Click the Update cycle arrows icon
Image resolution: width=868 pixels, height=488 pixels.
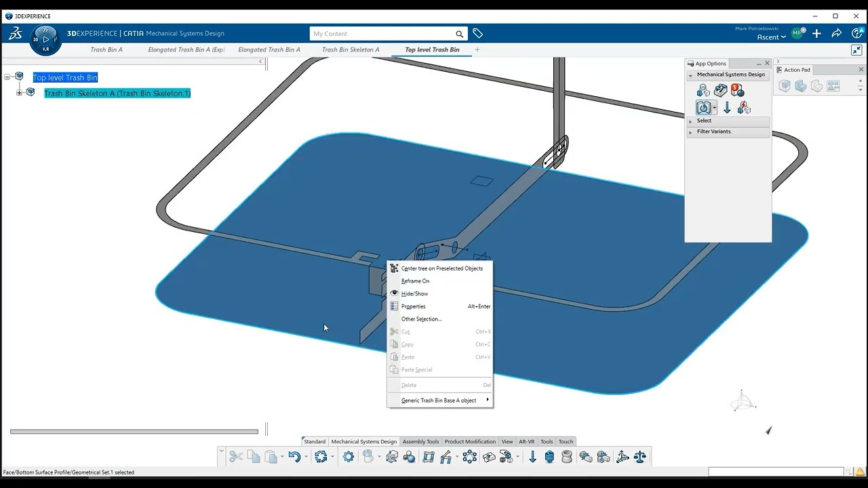coord(321,457)
